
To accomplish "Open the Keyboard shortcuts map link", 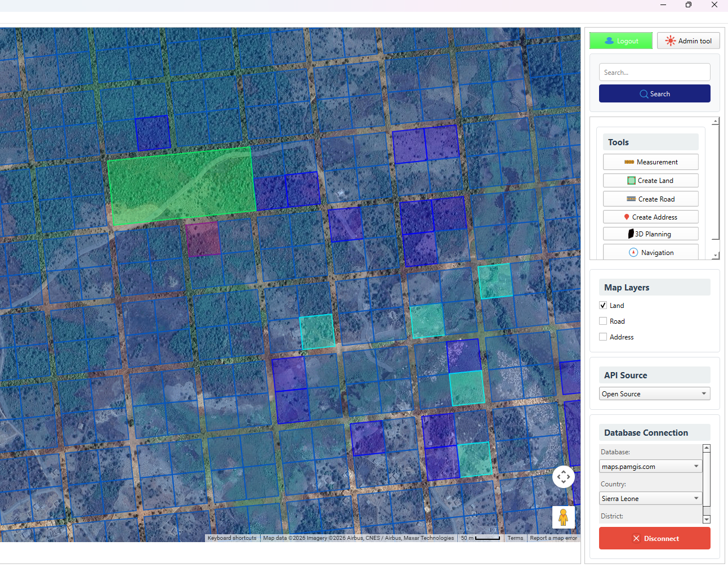I will [x=232, y=538].
